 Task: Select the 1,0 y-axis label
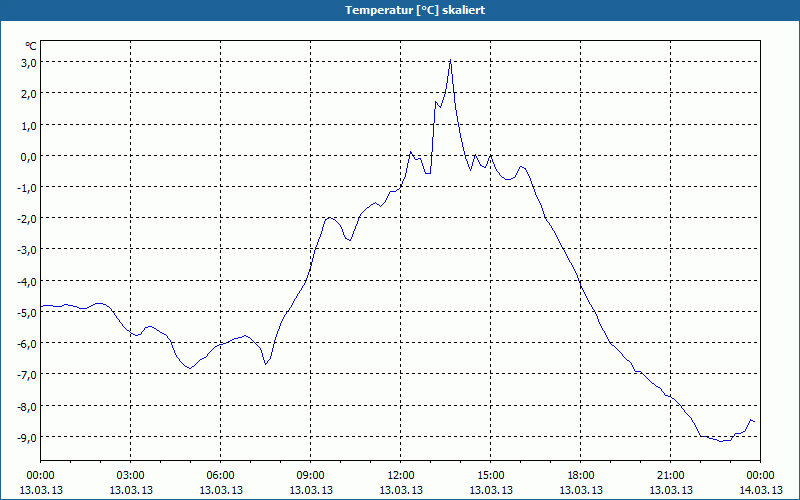[x=28, y=125]
